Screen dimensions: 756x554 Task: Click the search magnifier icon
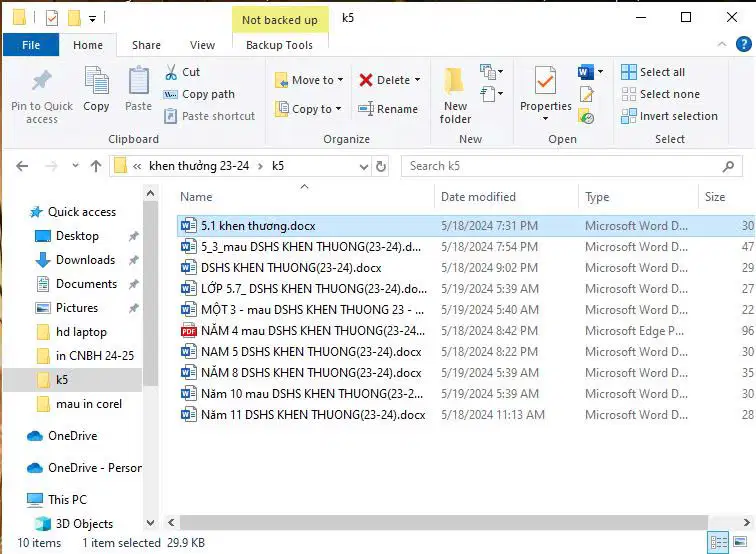click(728, 166)
